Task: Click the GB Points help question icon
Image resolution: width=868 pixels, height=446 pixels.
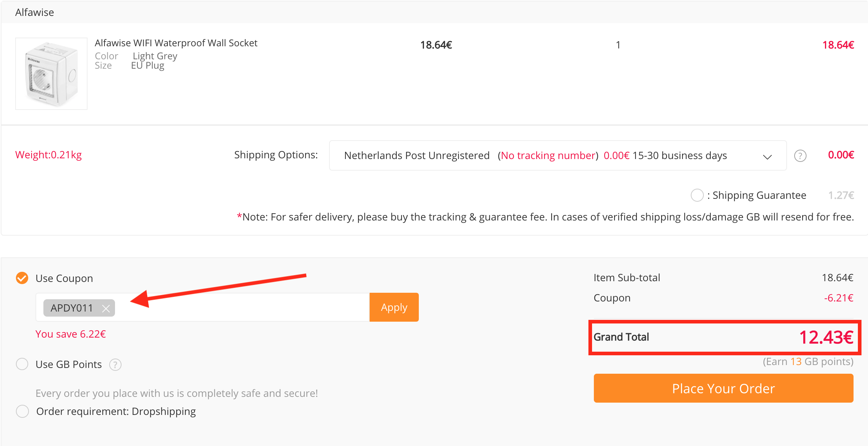Action: [115, 364]
